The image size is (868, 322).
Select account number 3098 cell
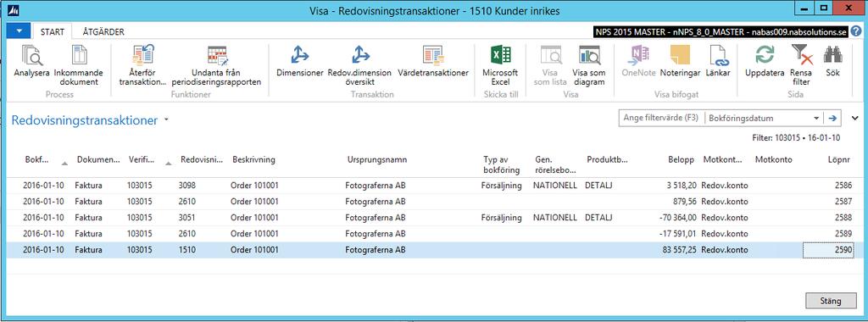pyautogui.click(x=188, y=186)
